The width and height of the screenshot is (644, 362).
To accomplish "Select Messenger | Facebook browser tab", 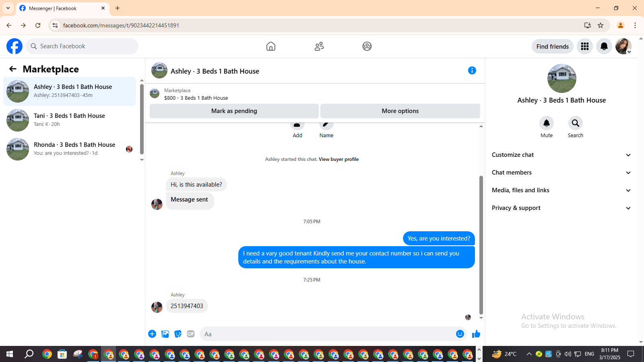I will tap(62, 8).
